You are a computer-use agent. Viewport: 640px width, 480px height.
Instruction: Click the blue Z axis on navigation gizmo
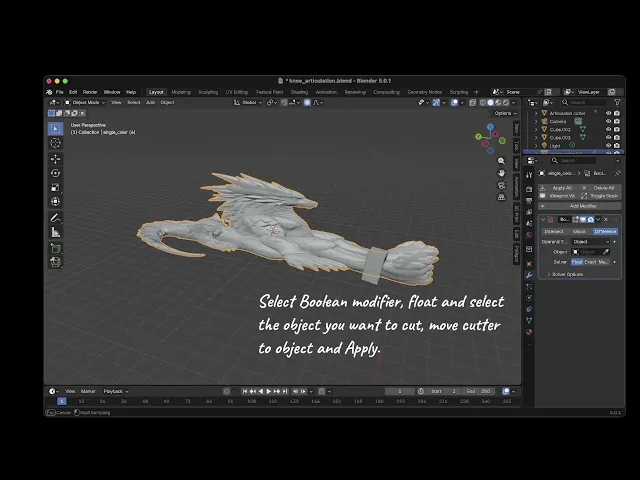490,127
